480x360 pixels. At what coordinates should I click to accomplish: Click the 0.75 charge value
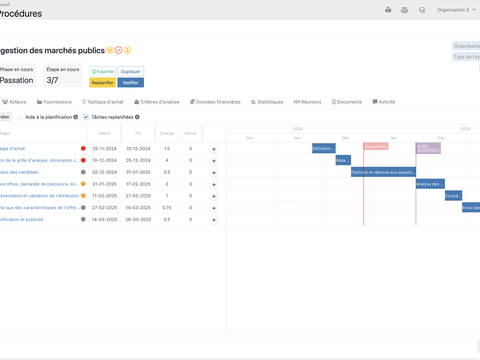167,208
